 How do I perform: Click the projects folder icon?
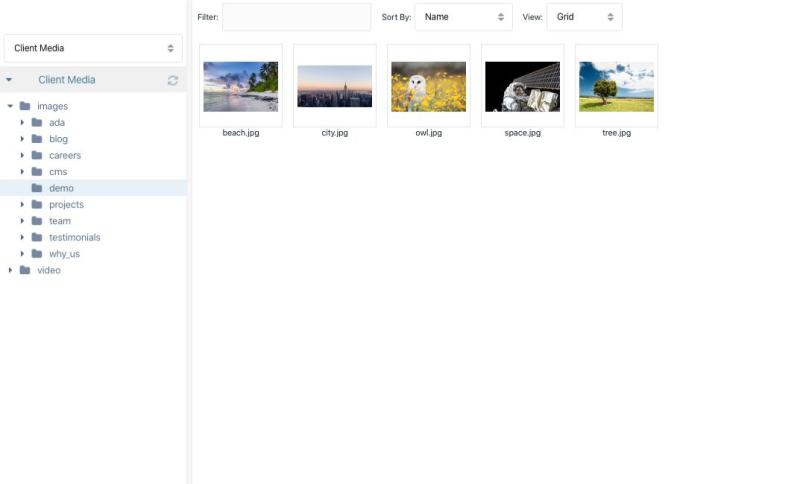[x=37, y=205]
